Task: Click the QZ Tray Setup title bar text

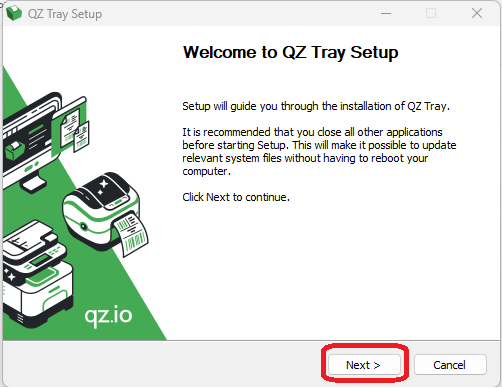Action: [x=65, y=14]
